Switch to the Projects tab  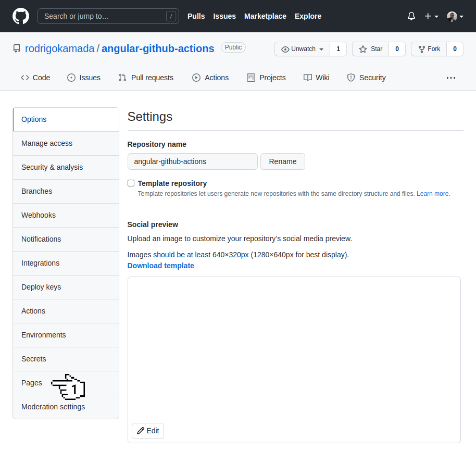tap(266, 78)
